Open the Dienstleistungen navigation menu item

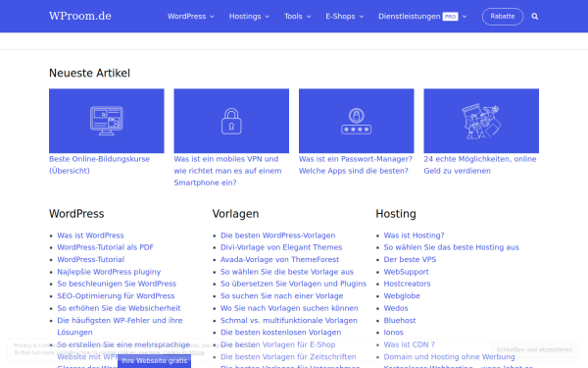point(409,17)
